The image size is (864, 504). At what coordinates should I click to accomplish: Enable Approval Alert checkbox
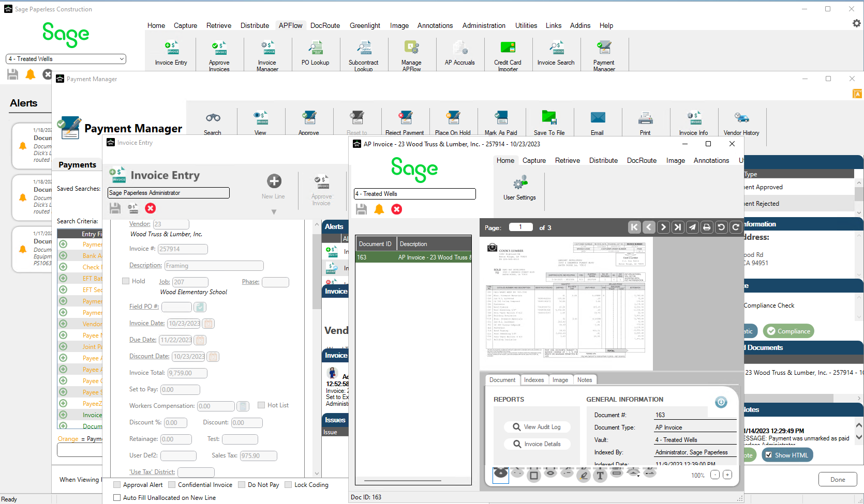(117, 485)
